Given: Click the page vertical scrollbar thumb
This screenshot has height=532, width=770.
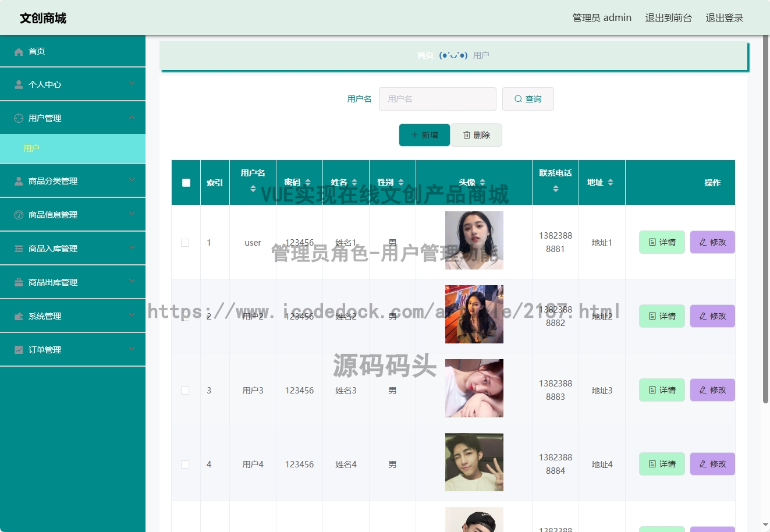Looking at the screenshot, I should (766, 220).
